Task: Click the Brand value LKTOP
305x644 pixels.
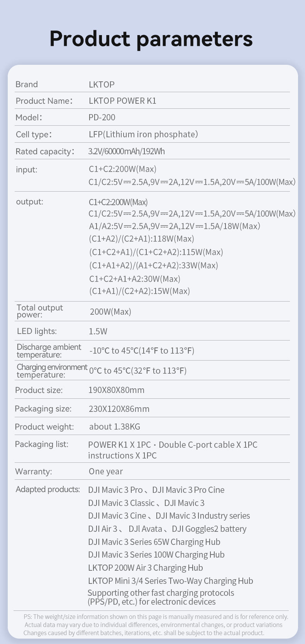Action: [102, 84]
